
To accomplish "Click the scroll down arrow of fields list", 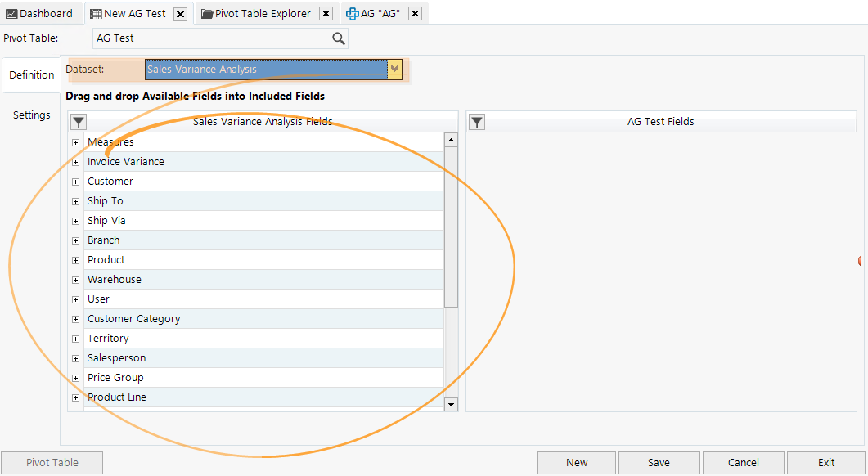I will [451, 405].
